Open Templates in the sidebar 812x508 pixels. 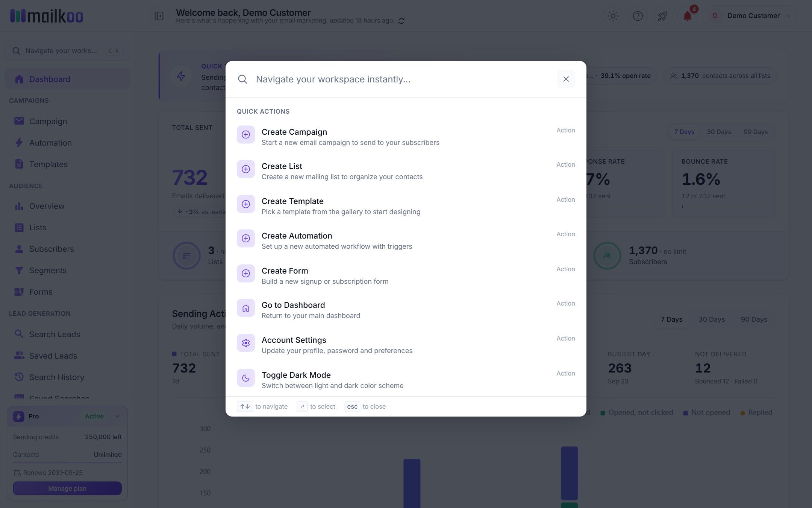67,164
